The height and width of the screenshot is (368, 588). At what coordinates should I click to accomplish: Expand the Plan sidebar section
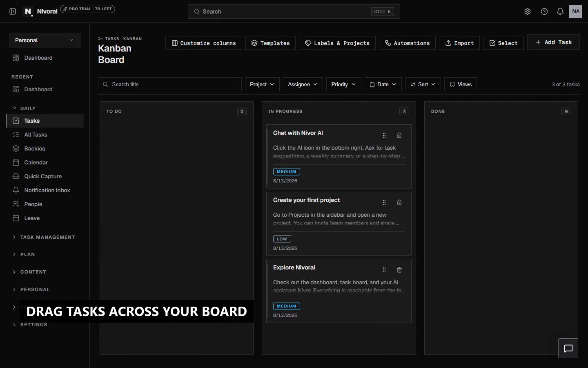(24, 254)
